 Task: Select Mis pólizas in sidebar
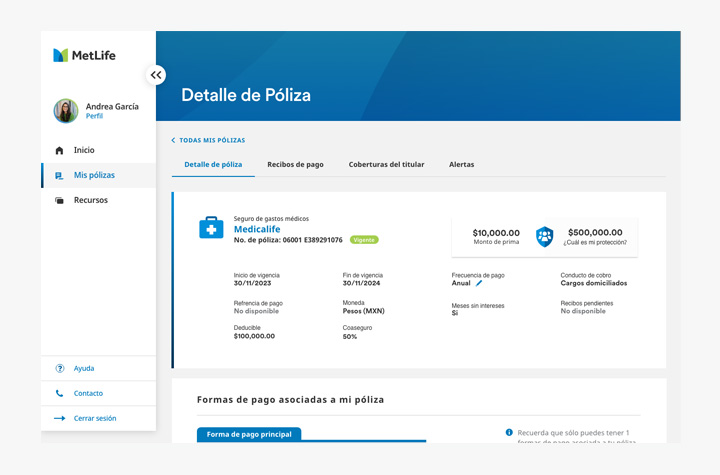(94, 175)
